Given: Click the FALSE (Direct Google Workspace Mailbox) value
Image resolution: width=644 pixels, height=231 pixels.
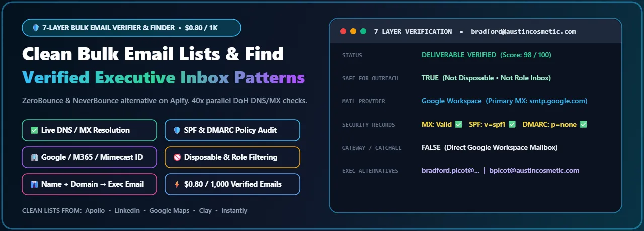Looking at the screenshot, I should point(490,147).
